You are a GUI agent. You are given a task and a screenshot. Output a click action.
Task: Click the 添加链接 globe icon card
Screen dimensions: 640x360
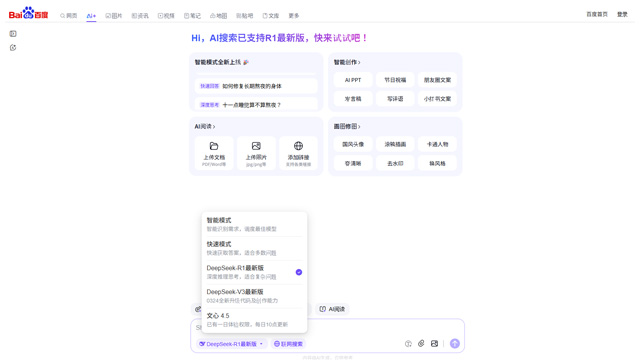pyautogui.click(x=298, y=153)
